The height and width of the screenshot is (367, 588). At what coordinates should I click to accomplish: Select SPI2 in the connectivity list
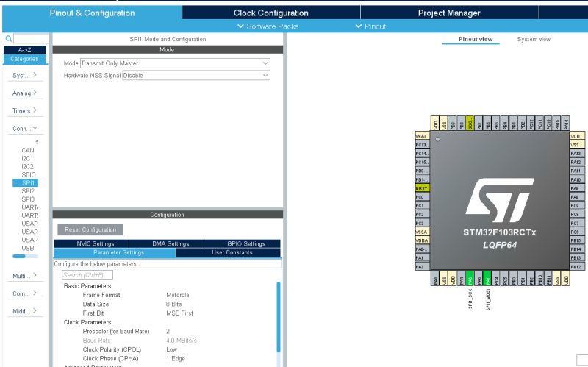[x=28, y=191]
